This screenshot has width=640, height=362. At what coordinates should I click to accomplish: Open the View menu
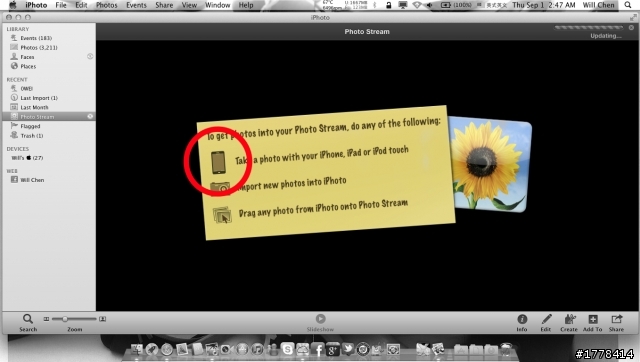(189, 5)
